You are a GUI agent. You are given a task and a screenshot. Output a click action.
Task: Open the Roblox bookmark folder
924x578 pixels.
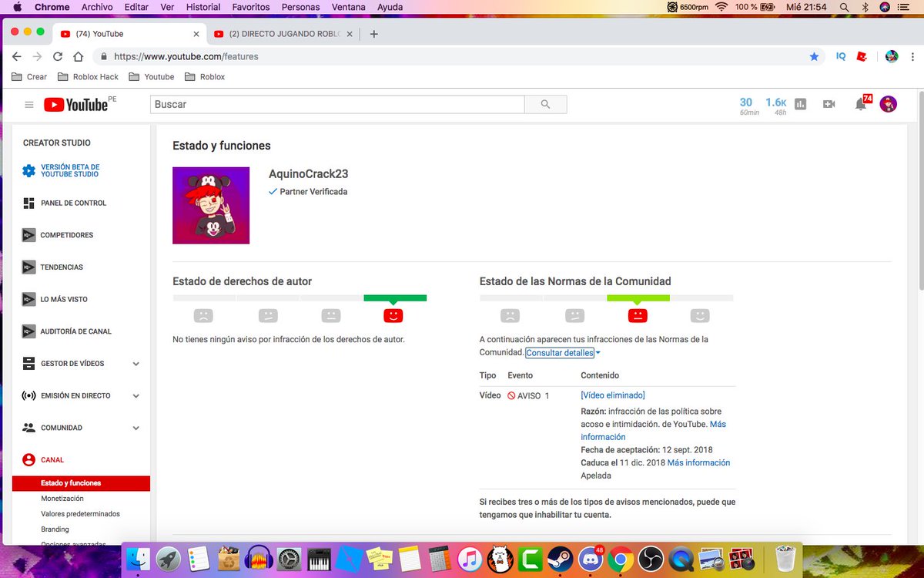205,77
